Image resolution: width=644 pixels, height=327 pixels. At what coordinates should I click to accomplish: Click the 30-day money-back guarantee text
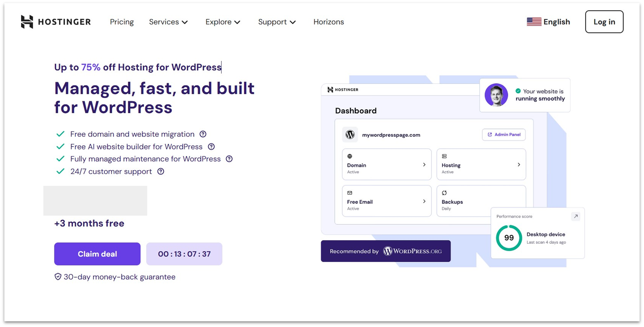click(x=120, y=277)
